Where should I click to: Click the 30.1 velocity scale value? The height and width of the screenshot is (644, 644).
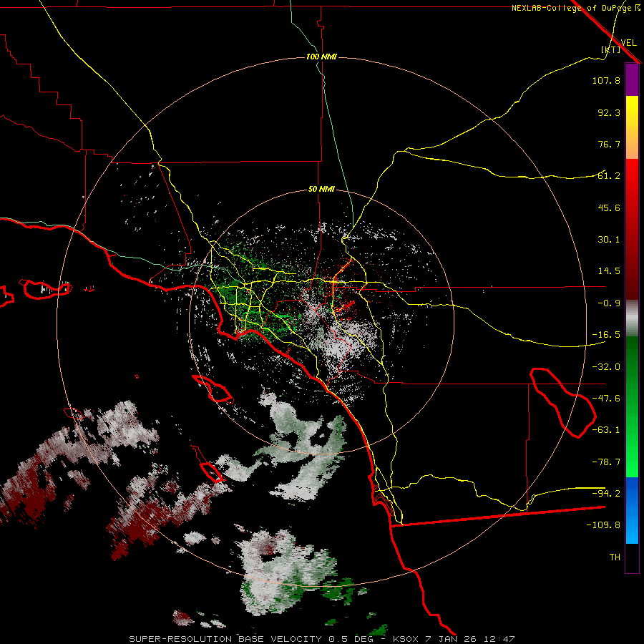[609, 240]
